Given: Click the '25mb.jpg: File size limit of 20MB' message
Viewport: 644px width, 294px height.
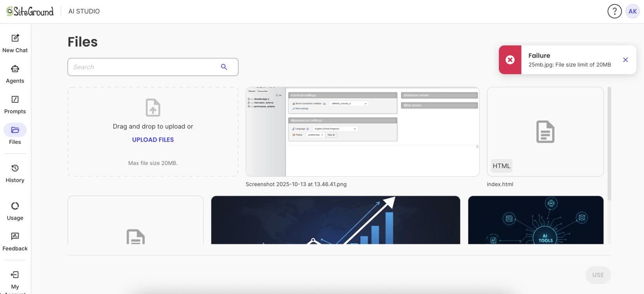Looking at the screenshot, I should [x=570, y=65].
